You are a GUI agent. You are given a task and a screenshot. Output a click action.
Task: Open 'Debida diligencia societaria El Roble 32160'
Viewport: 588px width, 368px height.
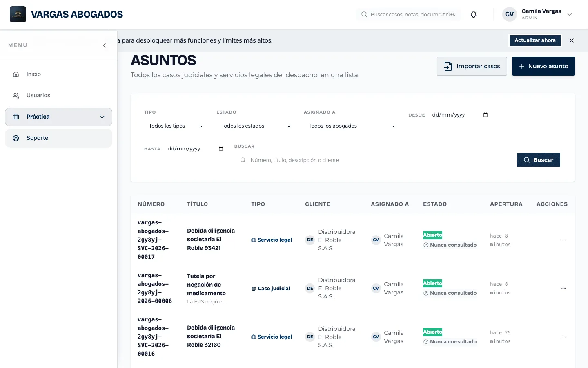click(211, 336)
